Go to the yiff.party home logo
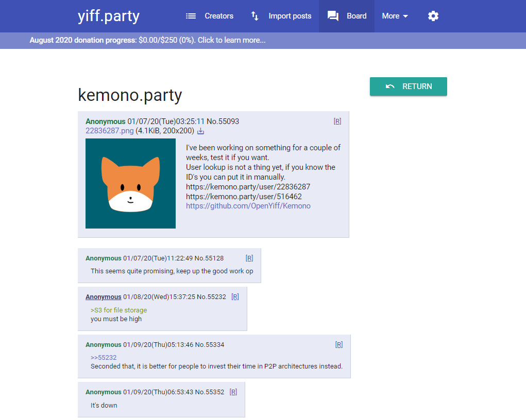 (x=109, y=16)
